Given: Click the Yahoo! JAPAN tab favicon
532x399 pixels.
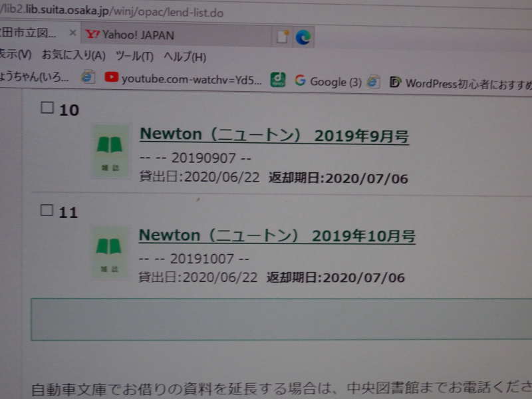Looking at the screenshot, I should [92, 34].
